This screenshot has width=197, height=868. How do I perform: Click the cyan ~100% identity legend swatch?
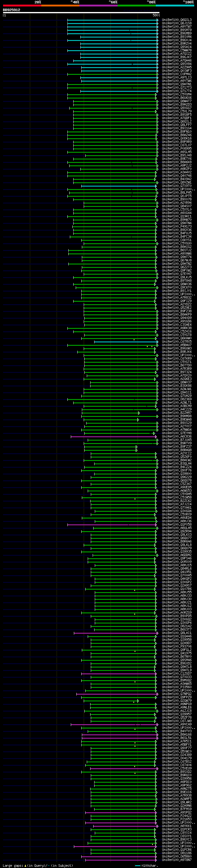click(x=175, y=6)
